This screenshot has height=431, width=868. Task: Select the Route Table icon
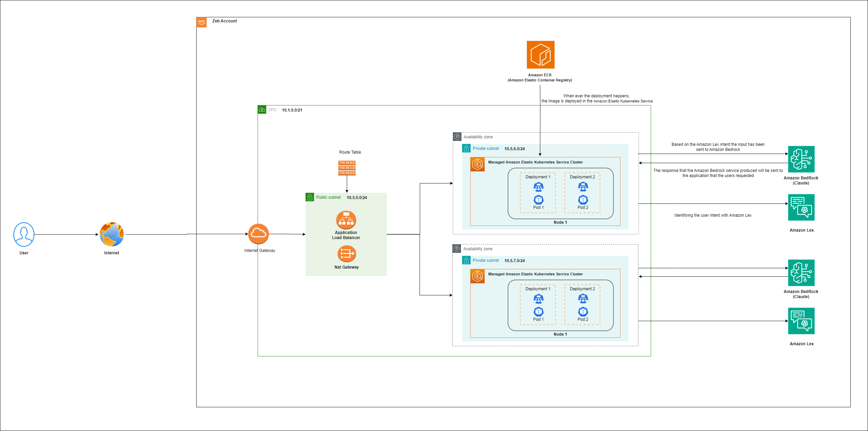click(347, 168)
